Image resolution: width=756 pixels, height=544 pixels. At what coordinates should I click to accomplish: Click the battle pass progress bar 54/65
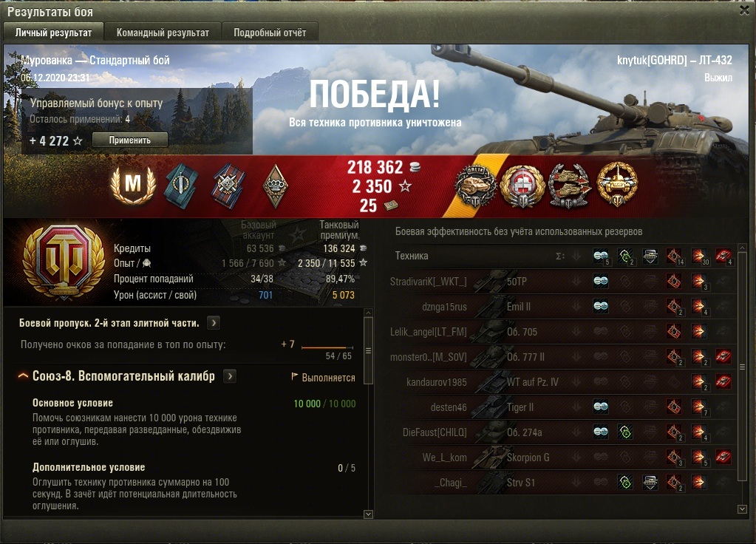click(x=327, y=347)
